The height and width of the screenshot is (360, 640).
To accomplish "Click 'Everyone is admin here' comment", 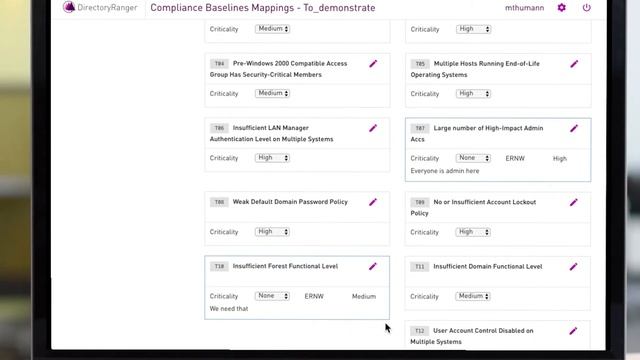I will [445, 171].
